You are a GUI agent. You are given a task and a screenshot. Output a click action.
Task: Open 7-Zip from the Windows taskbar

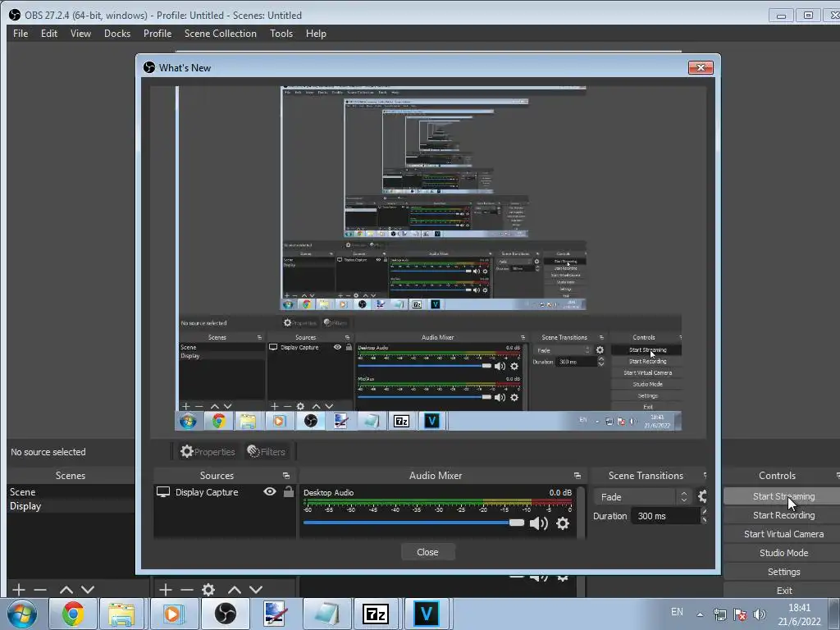pos(376,614)
